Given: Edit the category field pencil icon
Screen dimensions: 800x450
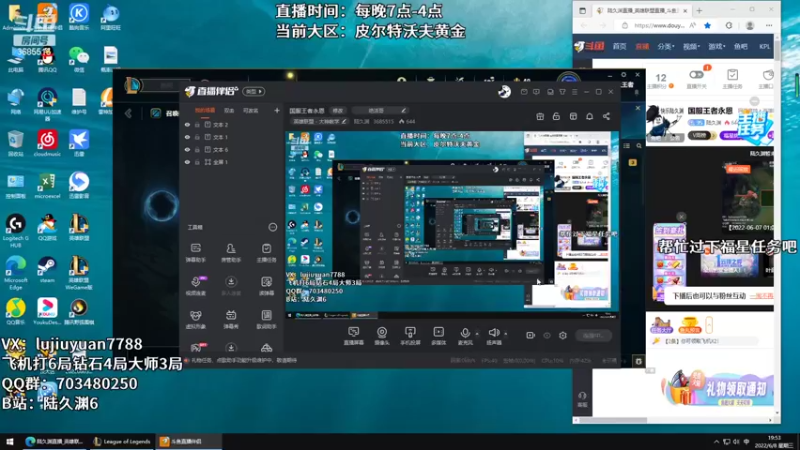Looking at the screenshot, I should coord(344,121).
